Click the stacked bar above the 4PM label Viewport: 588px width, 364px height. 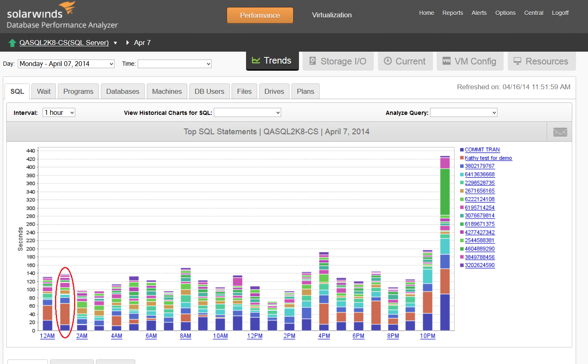324,291
